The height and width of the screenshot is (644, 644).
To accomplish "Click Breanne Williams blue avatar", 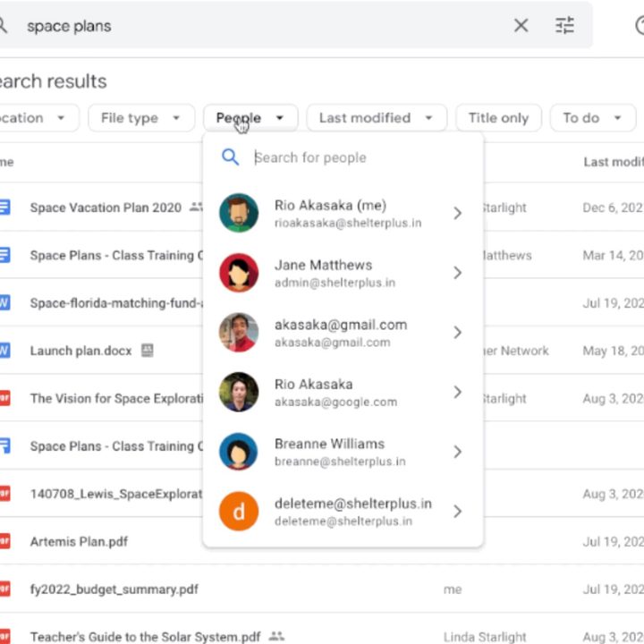I will click(x=239, y=452).
